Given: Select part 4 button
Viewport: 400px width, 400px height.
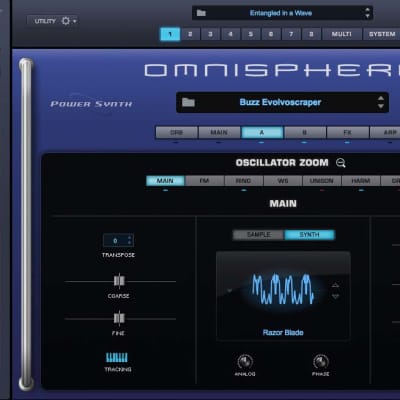Looking at the screenshot, I should point(230,34).
